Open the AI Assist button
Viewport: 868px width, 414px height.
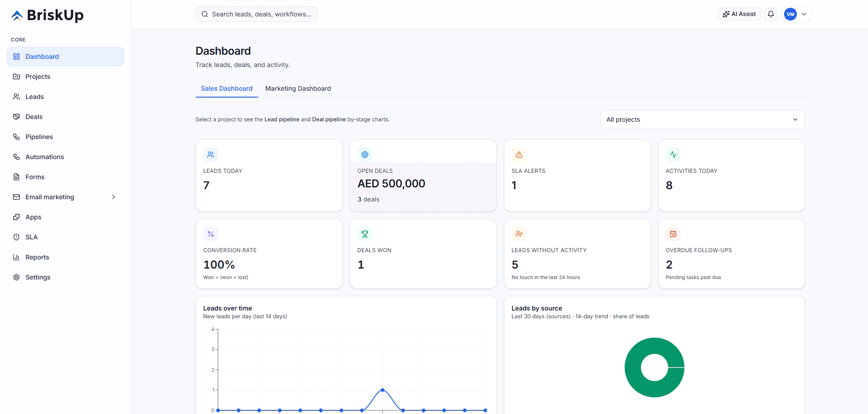tap(739, 14)
